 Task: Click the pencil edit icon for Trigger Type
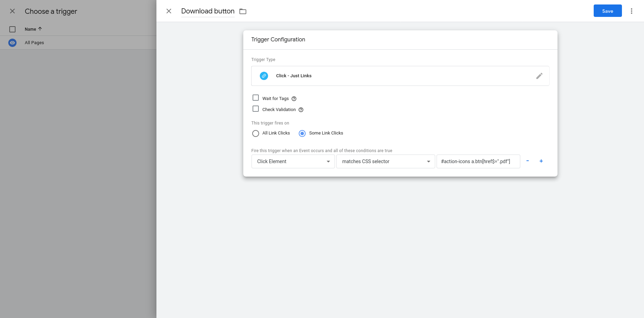coord(539,76)
